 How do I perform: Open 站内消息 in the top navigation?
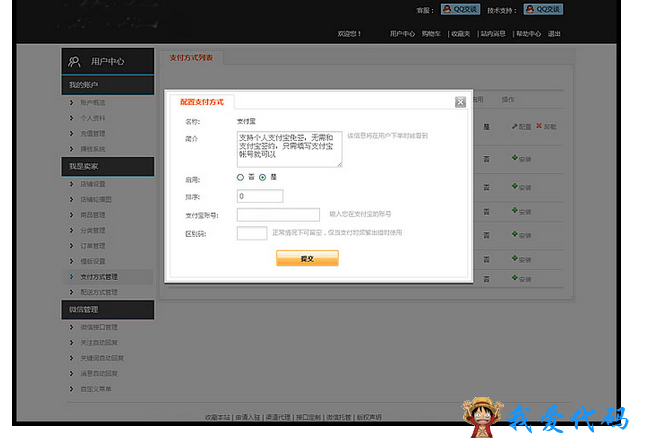[x=493, y=34]
